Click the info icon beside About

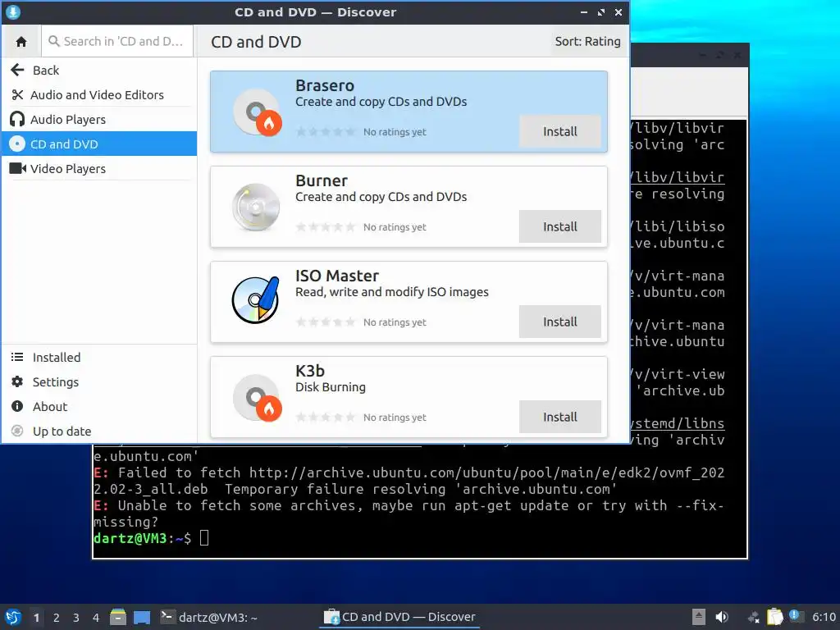click(17, 407)
